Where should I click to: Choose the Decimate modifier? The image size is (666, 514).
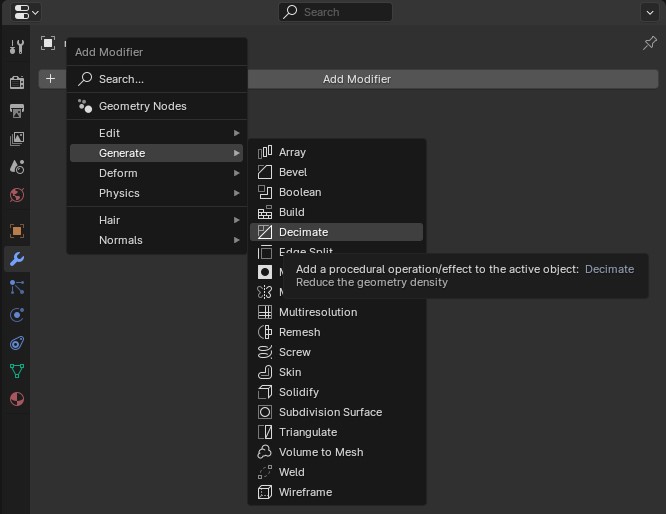[336, 232]
